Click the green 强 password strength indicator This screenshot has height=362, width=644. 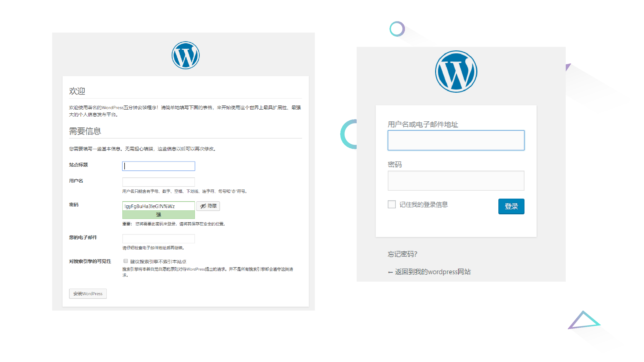click(158, 215)
